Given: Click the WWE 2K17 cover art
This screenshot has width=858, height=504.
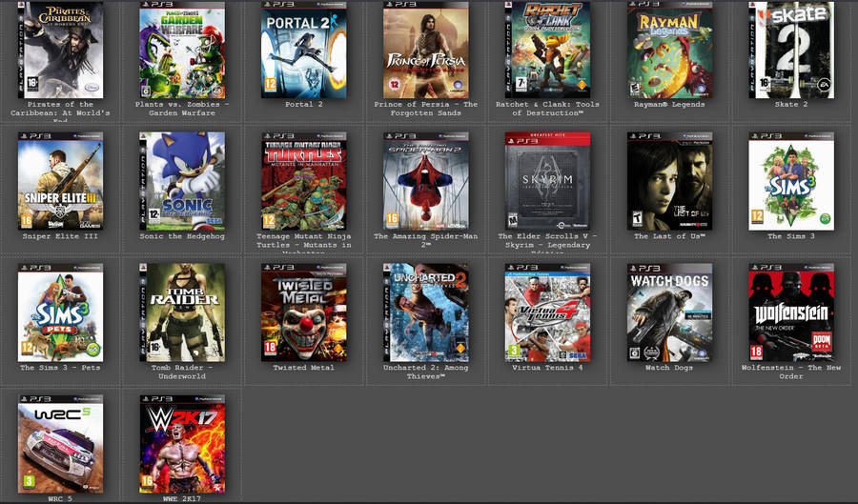Looking at the screenshot, I should [x=182, y=444].
